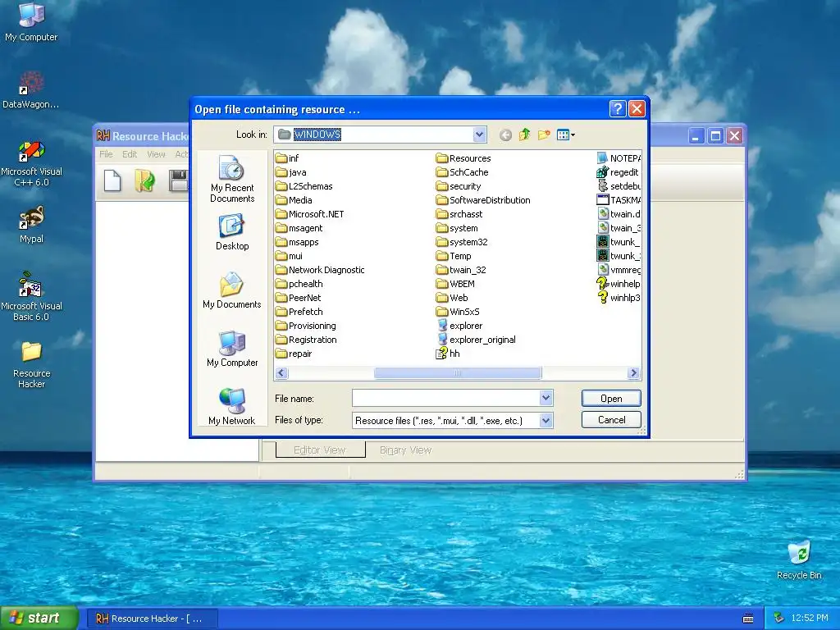Screen dimensions: 840x630
Task: Click Open file icon in Resource Hacker toolbar
Action: (144, 180)
